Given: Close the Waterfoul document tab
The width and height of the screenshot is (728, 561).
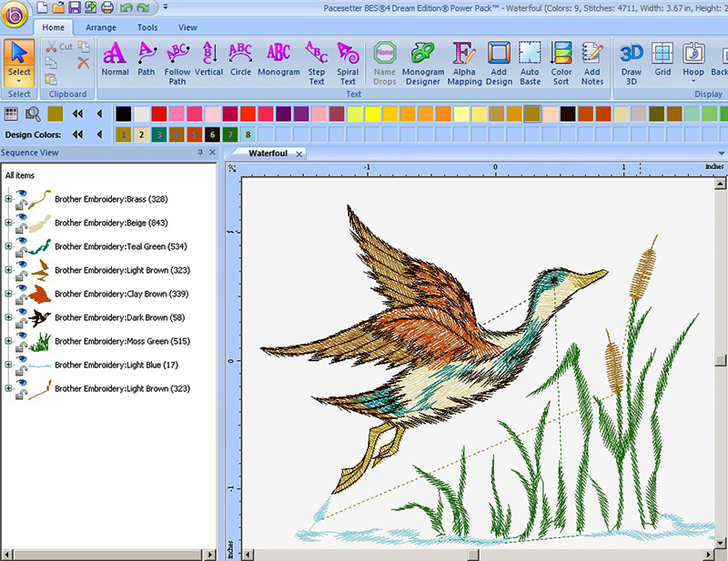Looking at the screenshot, I should point(298,154).
